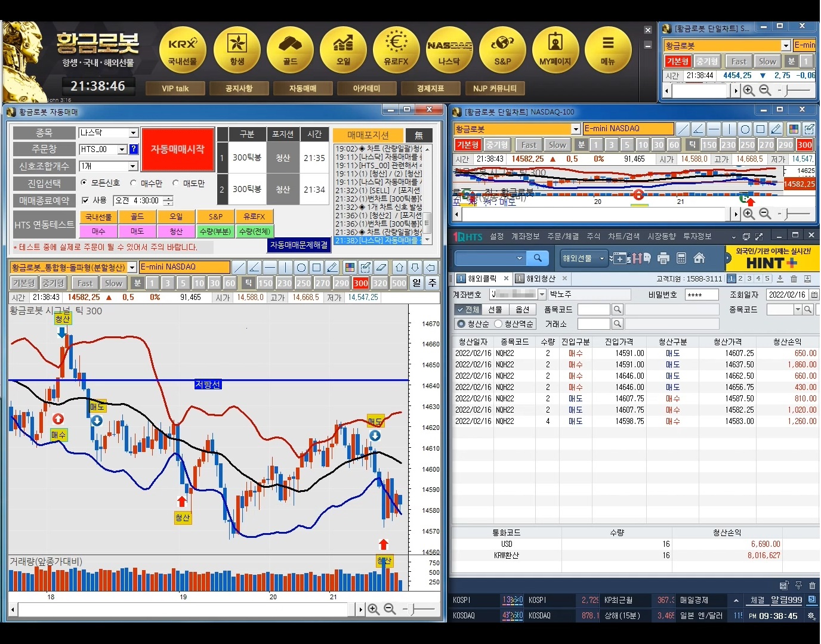Image resolution: width=821 pixels, height=644 pixels.
Task: Open the calendar icon beside 조회일자
Action: 814,295
